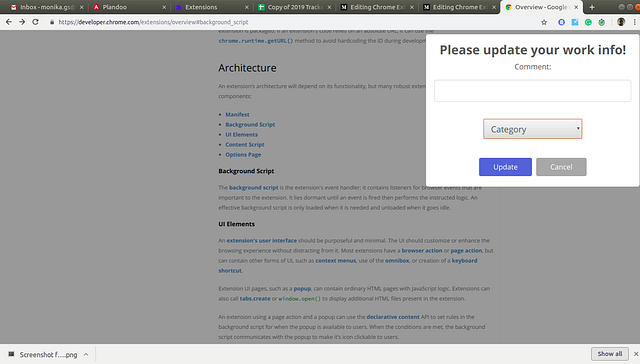Viewport: 640px width, 364px height.
Task: Follow the tabs.create link
Action: tap(255, 299)
